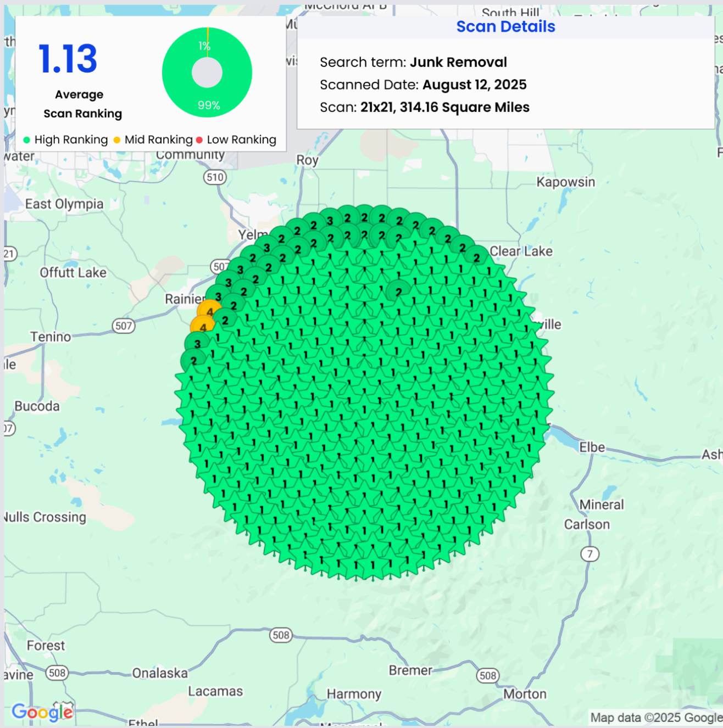The height and width of the screenshot is (728, 723).
Task: Click the Kapowsin place label
Action: click(x=565, y=182)
